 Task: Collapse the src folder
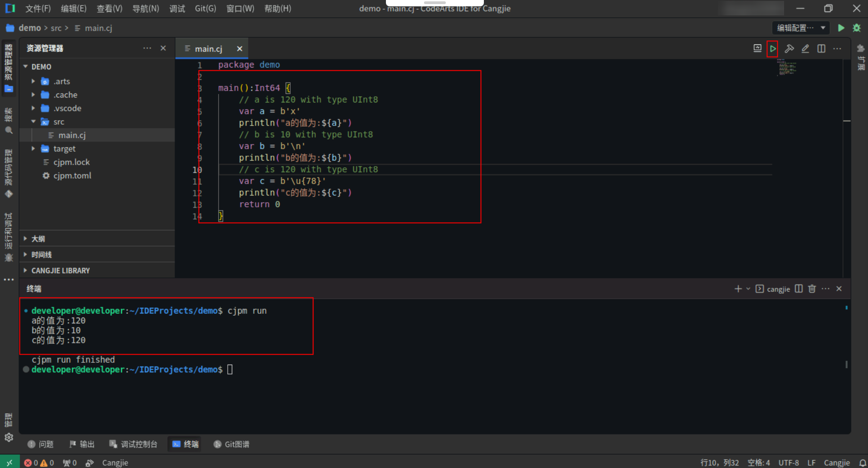pyautogui.click(x=33, y=122)
